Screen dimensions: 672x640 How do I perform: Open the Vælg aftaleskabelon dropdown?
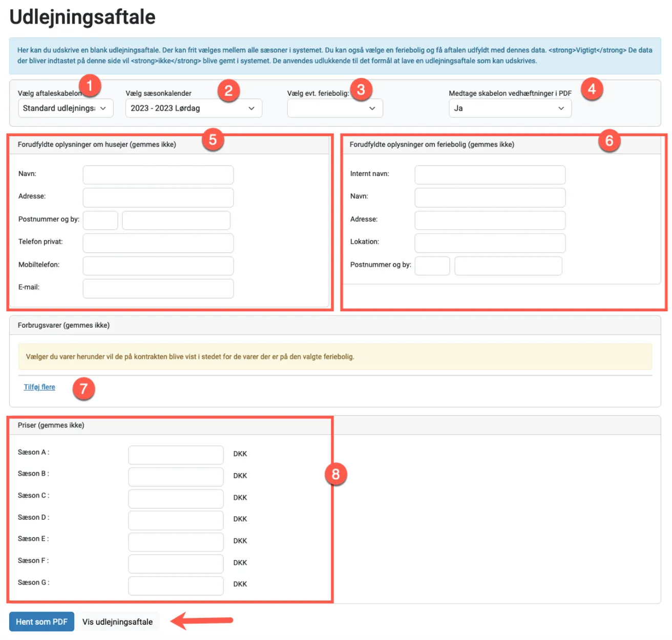65,108
